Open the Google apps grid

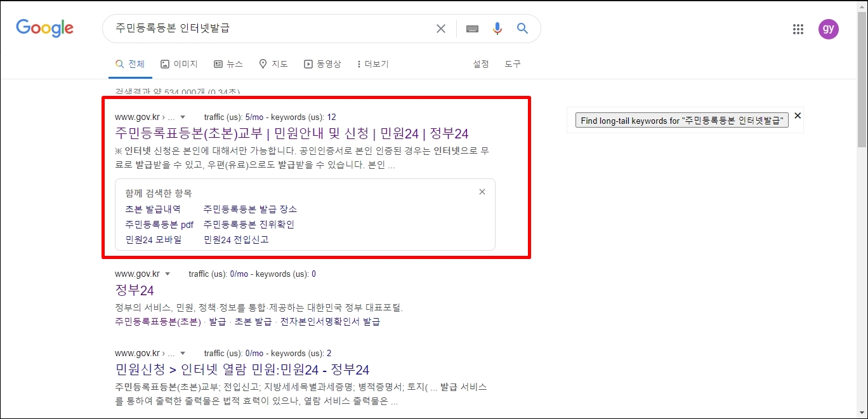tap(798, 29)
